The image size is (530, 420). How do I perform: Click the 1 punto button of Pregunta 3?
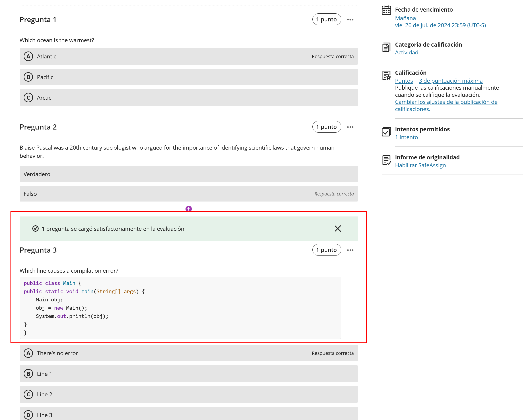pyautogui.click(x=326, y=250)
